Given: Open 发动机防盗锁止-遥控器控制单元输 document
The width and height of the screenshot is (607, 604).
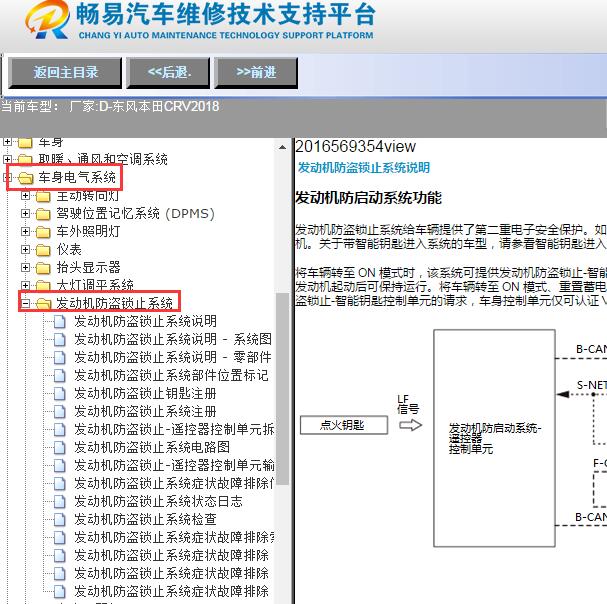Looking at the screenshot, I should click(174, 465).
